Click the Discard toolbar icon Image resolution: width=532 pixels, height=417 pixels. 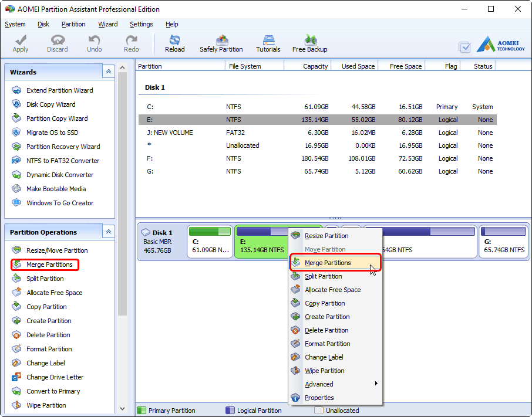(58, 43)
